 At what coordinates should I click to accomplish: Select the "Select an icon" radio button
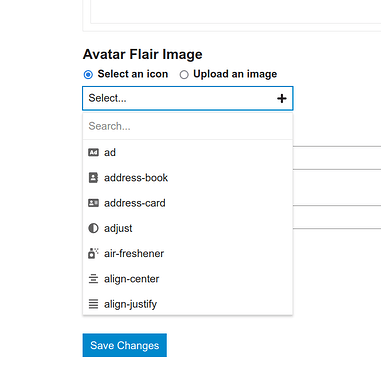pyautogui.click(x=88, y=74)
